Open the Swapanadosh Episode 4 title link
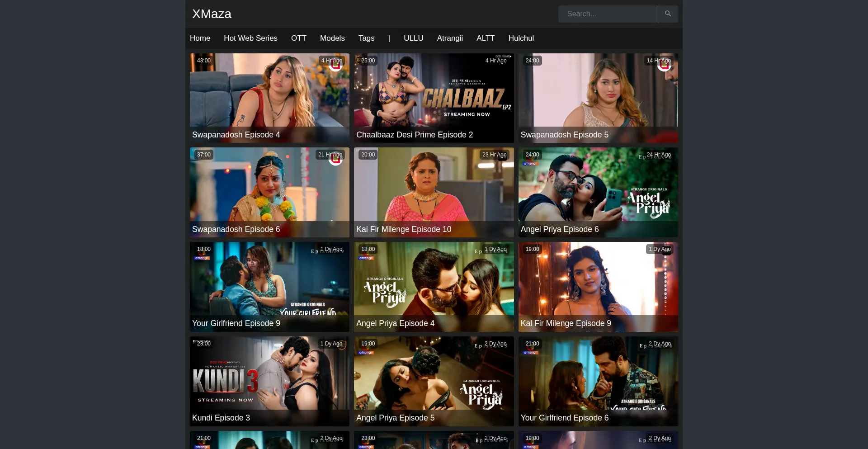The height and width of the screenshot is (449, 868). pos(236,135)
